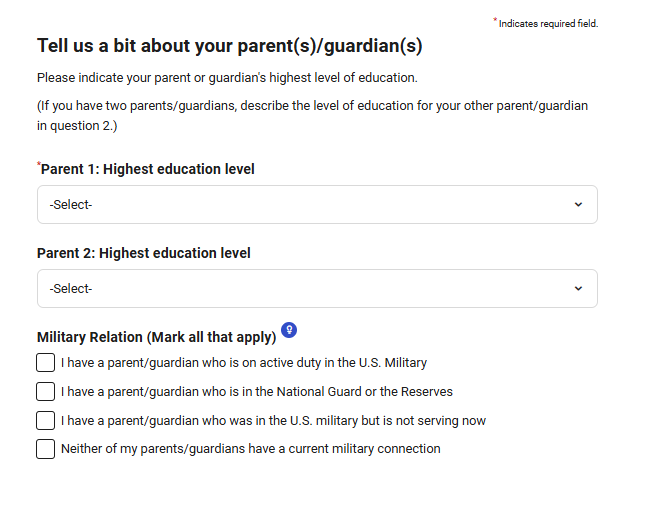
Task: Click the Parent 2 dropdown chevron arrow
Action: (x=578, y=289)
